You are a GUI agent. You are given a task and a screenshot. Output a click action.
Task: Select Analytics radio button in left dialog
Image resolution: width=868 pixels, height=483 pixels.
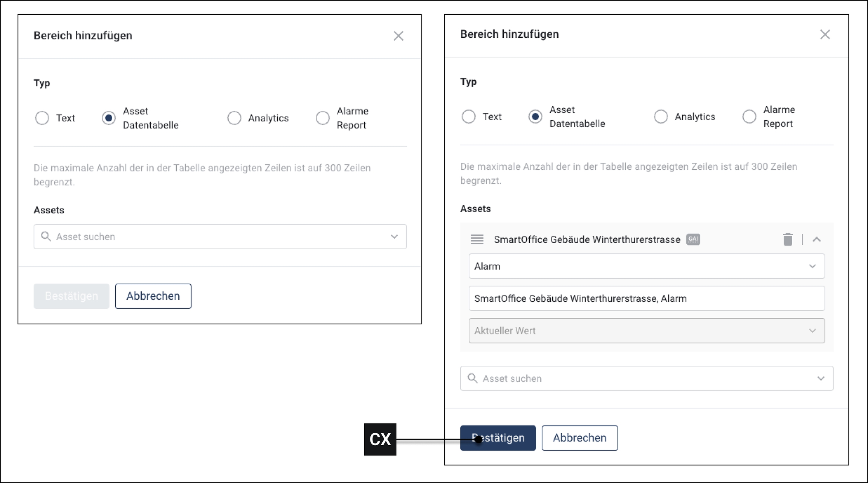coord(234,118)
